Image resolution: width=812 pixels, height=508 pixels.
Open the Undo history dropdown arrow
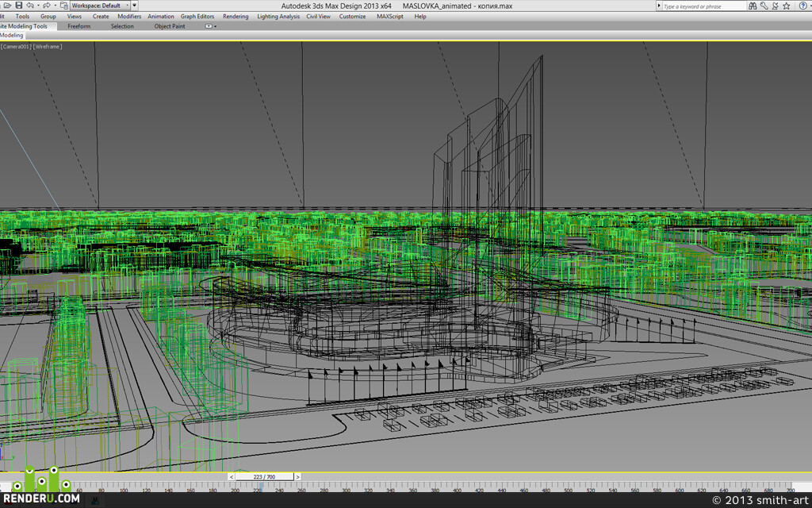coord(38,6)
